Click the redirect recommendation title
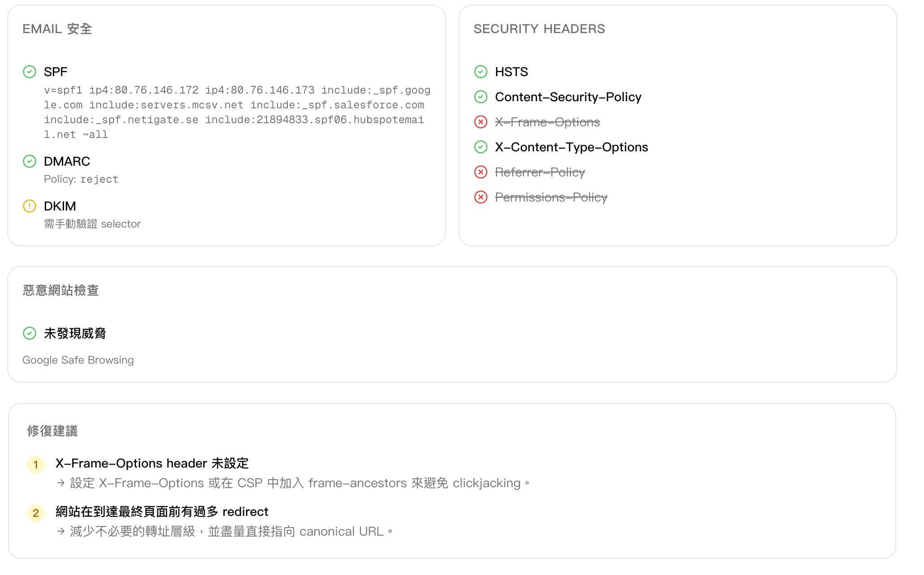The width and height of the screenshot is (924, 575). click(162, 511)
